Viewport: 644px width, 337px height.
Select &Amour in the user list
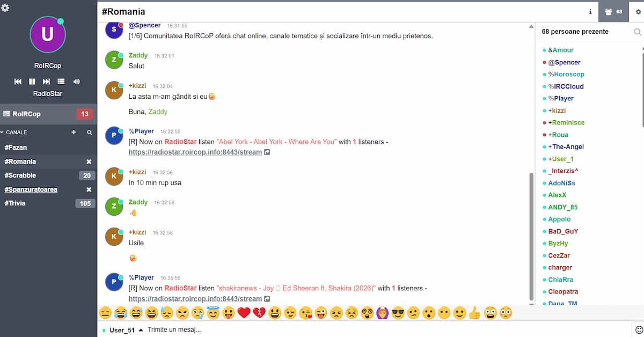(x=561, y=50)
